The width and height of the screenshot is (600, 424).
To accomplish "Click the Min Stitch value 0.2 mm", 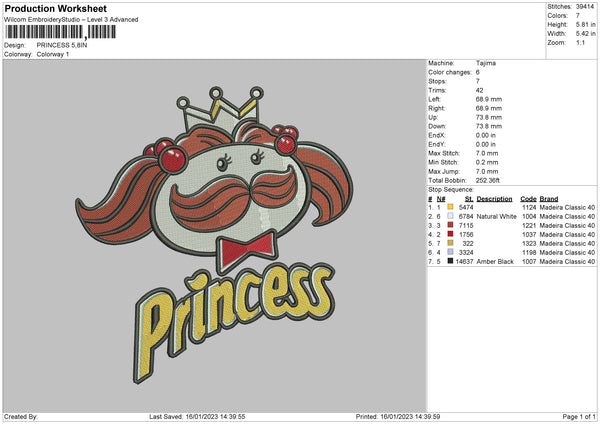I will (x=487, y=162).
